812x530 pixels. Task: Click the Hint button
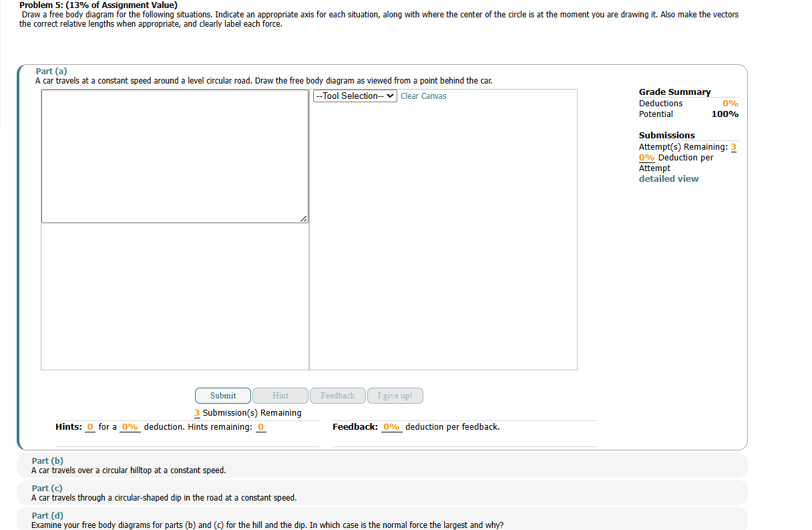tap(280, 395)
